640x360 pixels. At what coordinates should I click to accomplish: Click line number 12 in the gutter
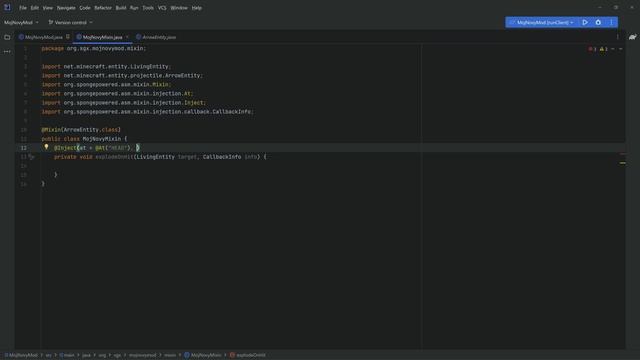click(24, 148)
